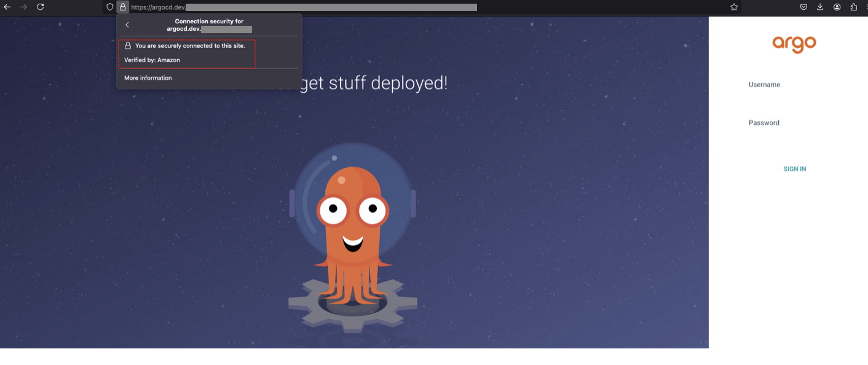Screen dimensions: 868x365
Task: Go back with the browser back arrow
Action: (7, 7)
